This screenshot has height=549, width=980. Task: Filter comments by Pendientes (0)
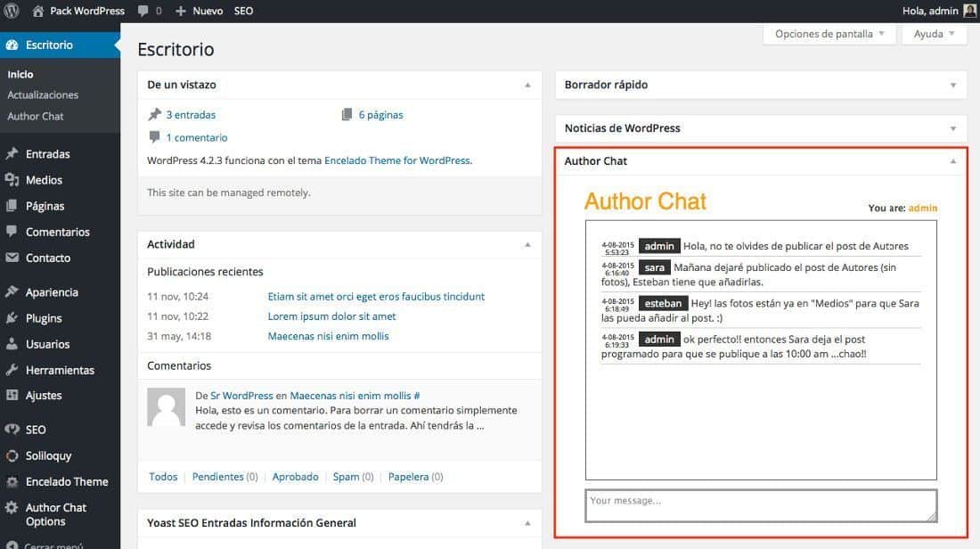pos(225,477)
